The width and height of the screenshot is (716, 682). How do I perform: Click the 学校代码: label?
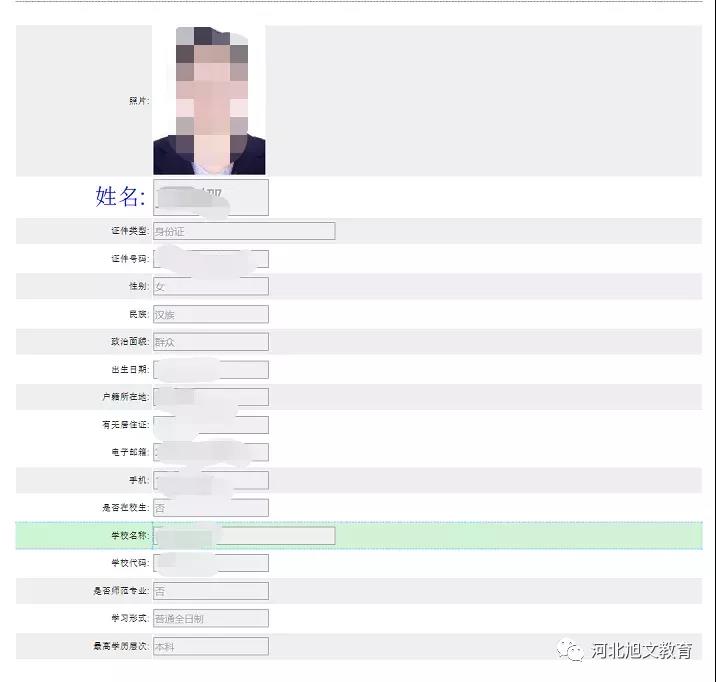pyautogui.click(x=130, y=563)
